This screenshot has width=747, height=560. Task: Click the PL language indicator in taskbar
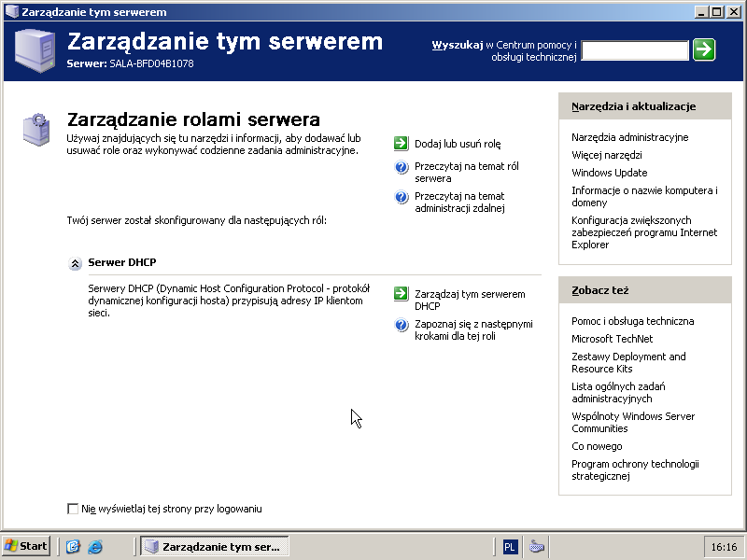click(509, 547)
